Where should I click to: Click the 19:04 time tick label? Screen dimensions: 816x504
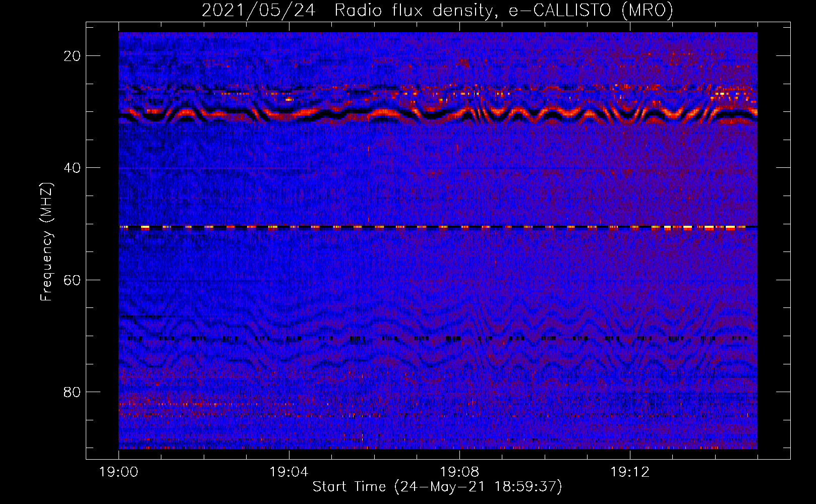(x=289, y=472)
